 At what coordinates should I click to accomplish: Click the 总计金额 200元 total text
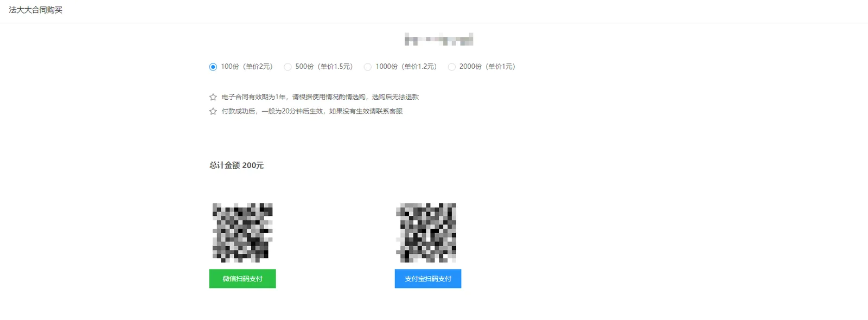[237, 165]
